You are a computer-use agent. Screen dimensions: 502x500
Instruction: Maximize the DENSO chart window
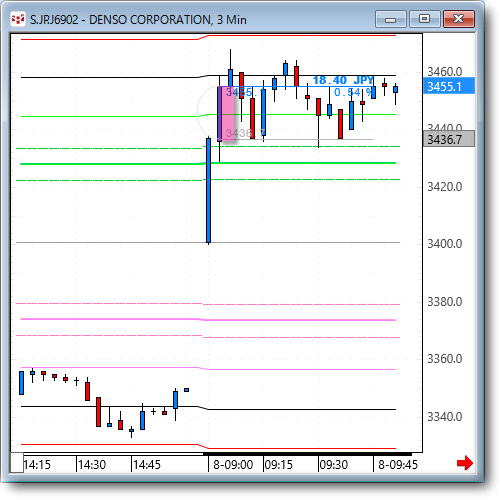(x=424, y=19)
